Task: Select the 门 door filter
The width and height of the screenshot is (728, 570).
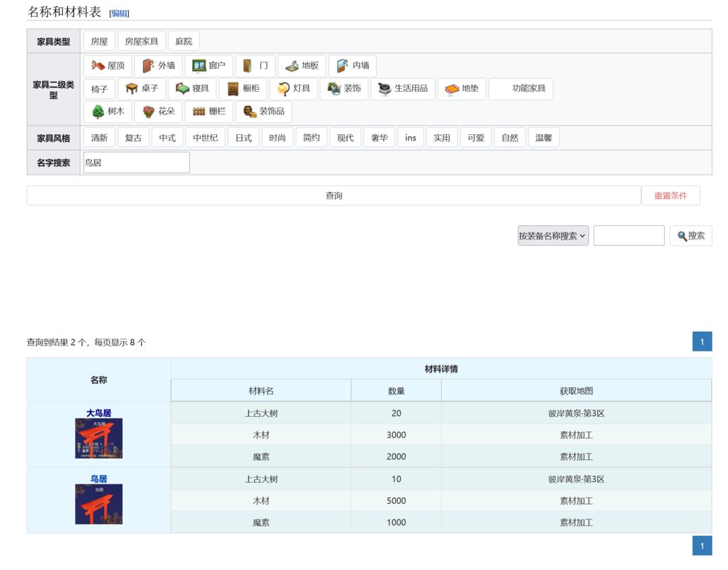Action: 255,65
